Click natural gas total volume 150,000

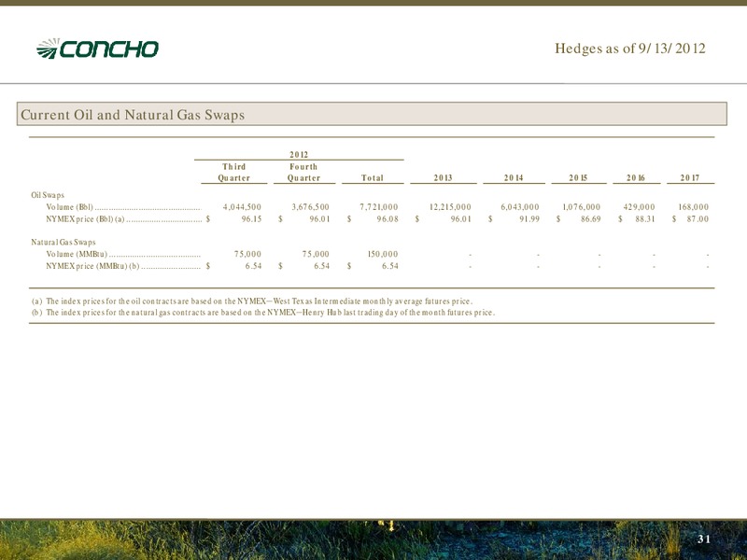coord(383,254)
